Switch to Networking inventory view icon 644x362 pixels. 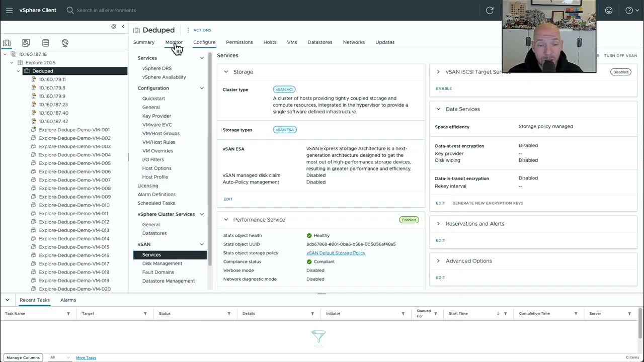coord(65,43)
